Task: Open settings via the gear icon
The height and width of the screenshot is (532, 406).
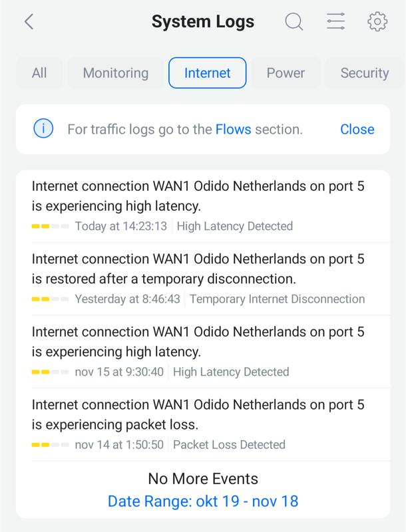Action: pyautogui.click(x=377, y=21)
